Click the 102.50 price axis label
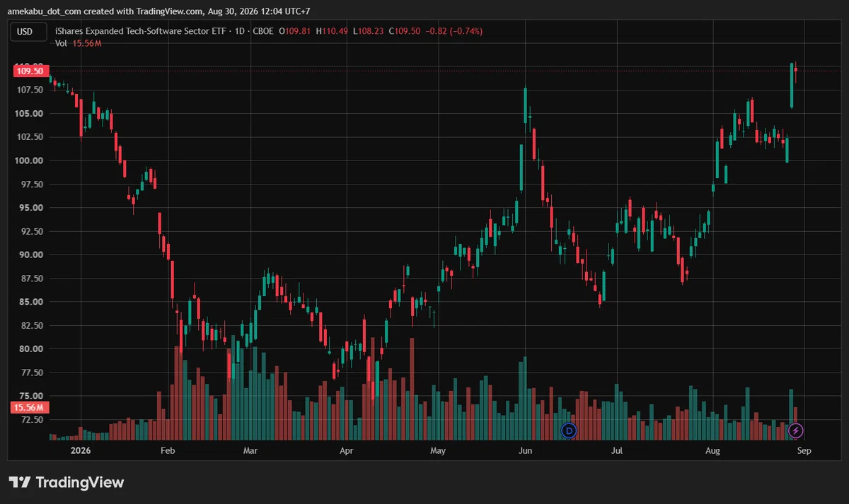 pyautogui.click(x=31, y=137)
